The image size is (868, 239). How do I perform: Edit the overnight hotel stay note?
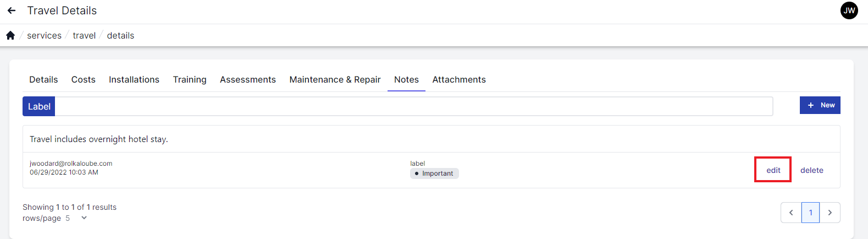click(773, 170)
